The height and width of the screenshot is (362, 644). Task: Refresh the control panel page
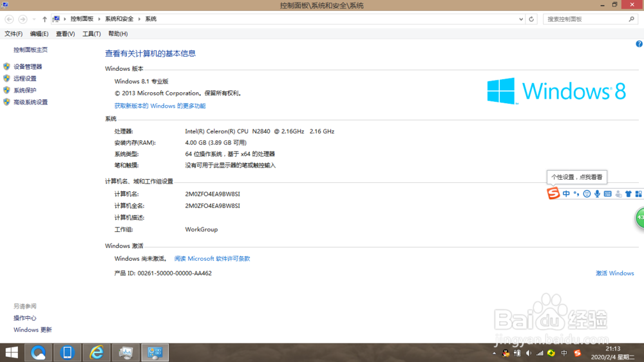531,19
